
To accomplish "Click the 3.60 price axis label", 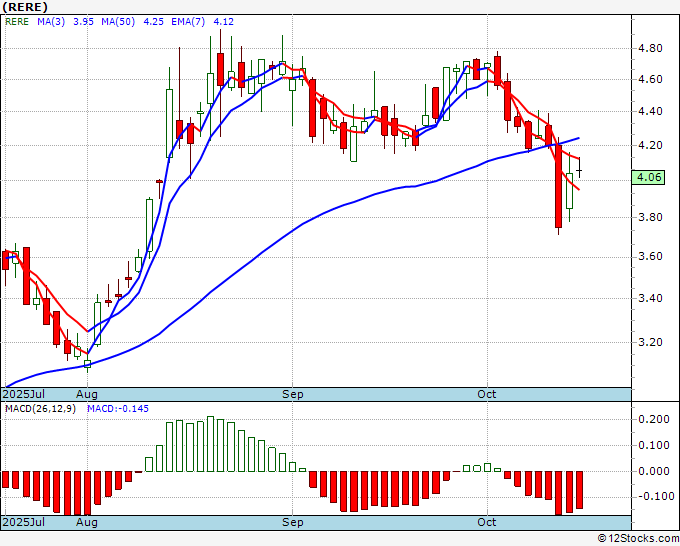I will point(650,257).
